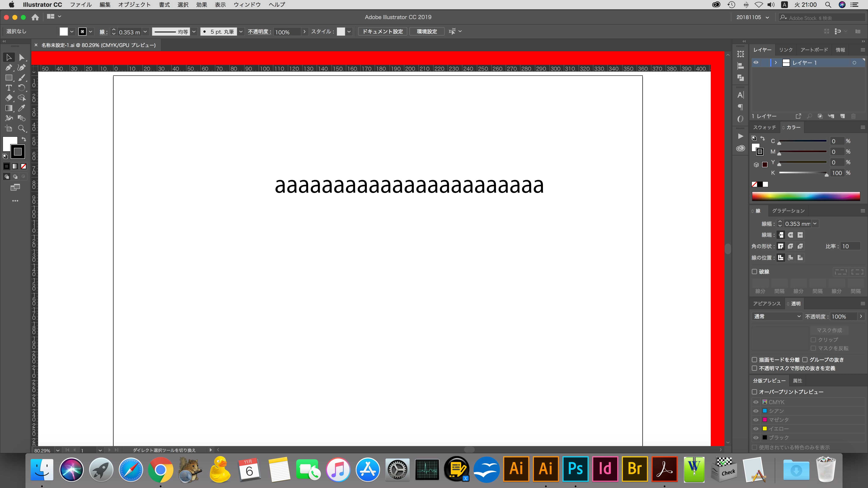Select the Direct Selection tool
Viewport: 868px width, 488px height.
click(22, 58)
